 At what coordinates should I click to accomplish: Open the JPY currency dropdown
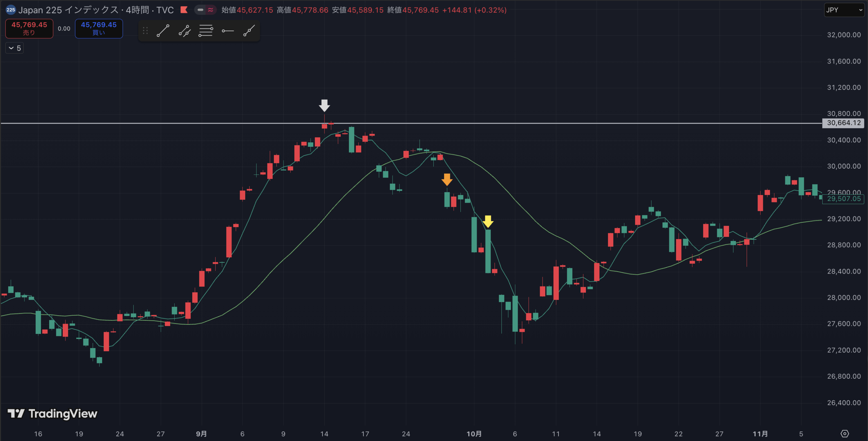tap(844, 10)
